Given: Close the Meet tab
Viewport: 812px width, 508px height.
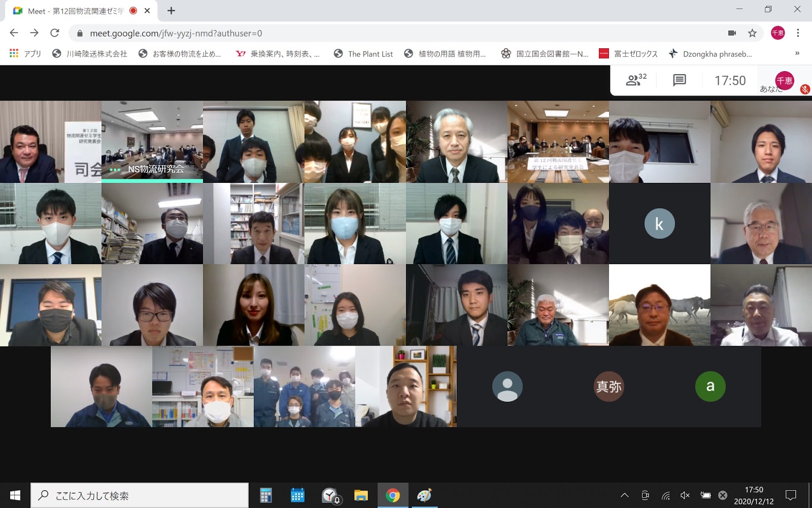Looking at the screenshot, I should pyautogui.click(x=147, y=11).
